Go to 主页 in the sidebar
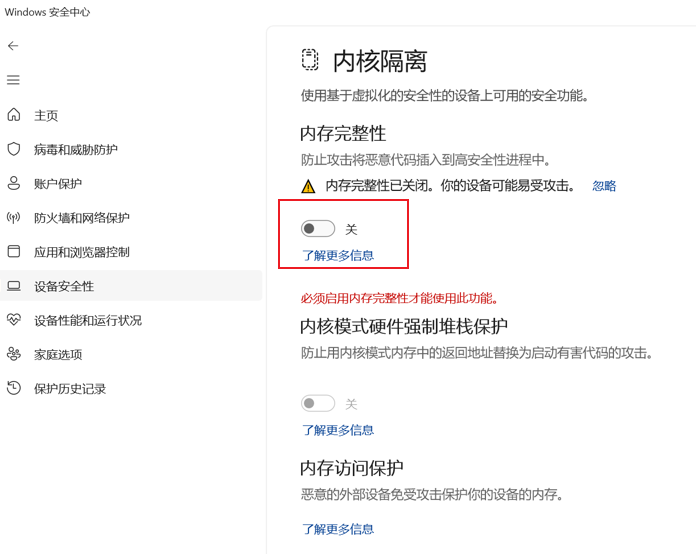Viewport: 696px width, 554px height. click(x=46, y=116)
